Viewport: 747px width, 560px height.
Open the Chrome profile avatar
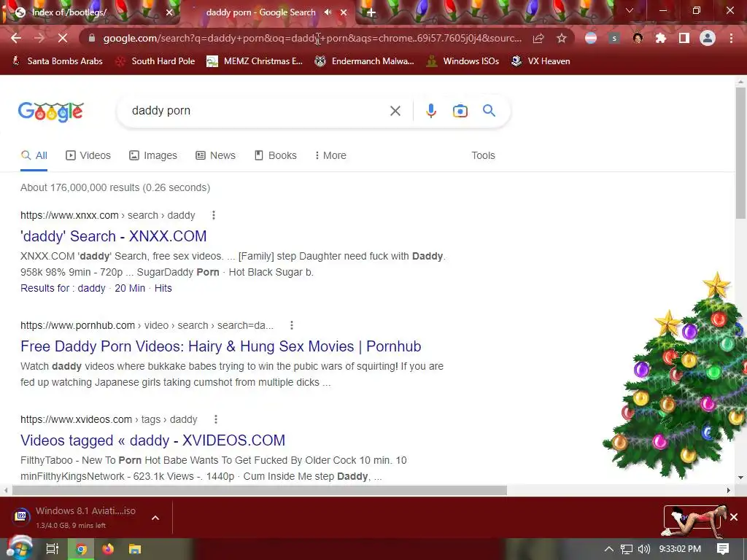pyautogui.click(x=708, y=38)
